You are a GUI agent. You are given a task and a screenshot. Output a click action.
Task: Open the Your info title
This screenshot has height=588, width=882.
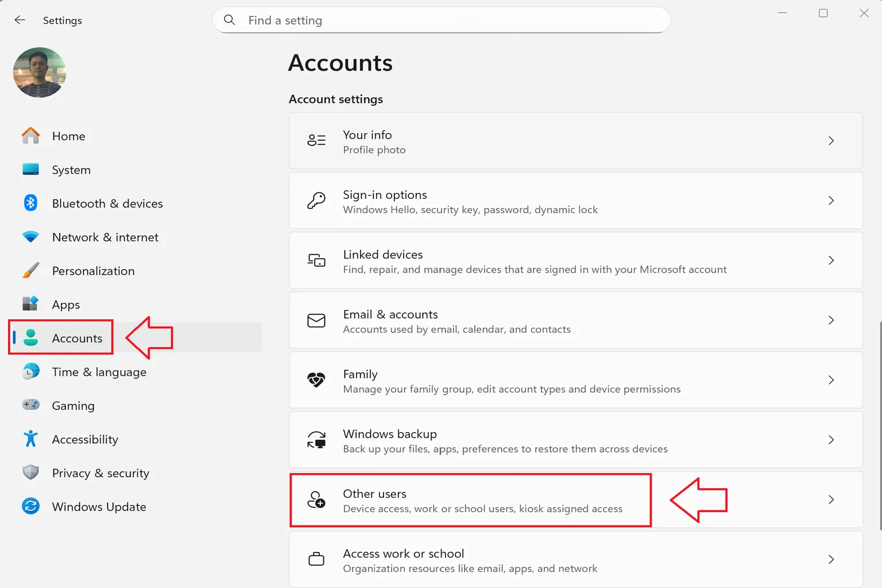click(367, 135)
